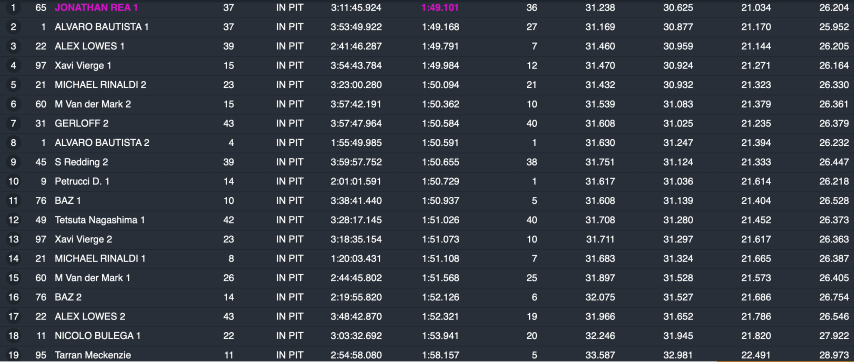
Task: Select race number 65 cell
Action: [41, 8]
